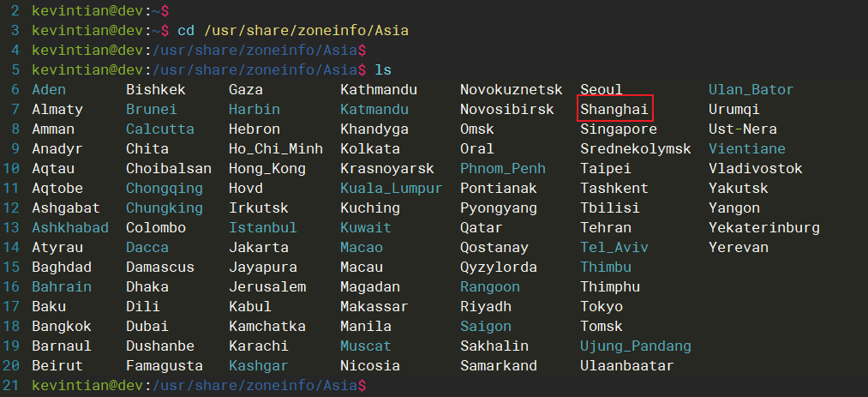Click line number 21 in the gutter
Image resolution: width=868 pixels, height=397 pixels.
[x=12, y=385]
